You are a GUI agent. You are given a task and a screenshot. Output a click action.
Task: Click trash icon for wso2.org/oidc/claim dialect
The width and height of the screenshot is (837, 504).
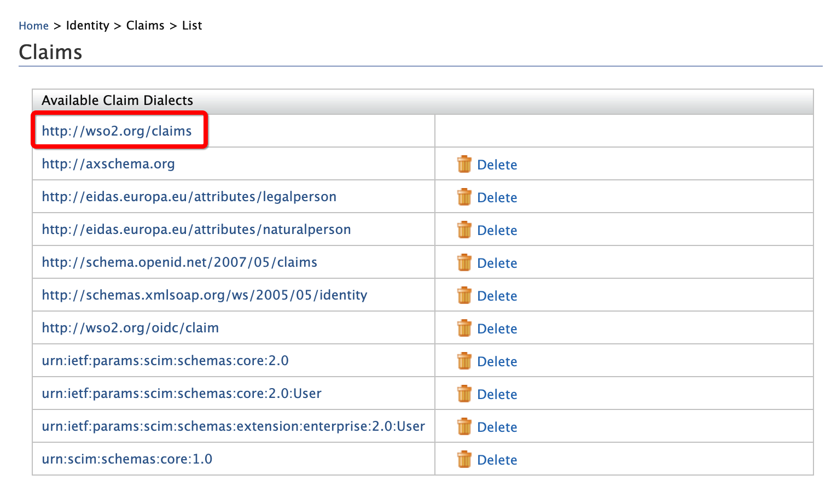[x=464, y=328]
